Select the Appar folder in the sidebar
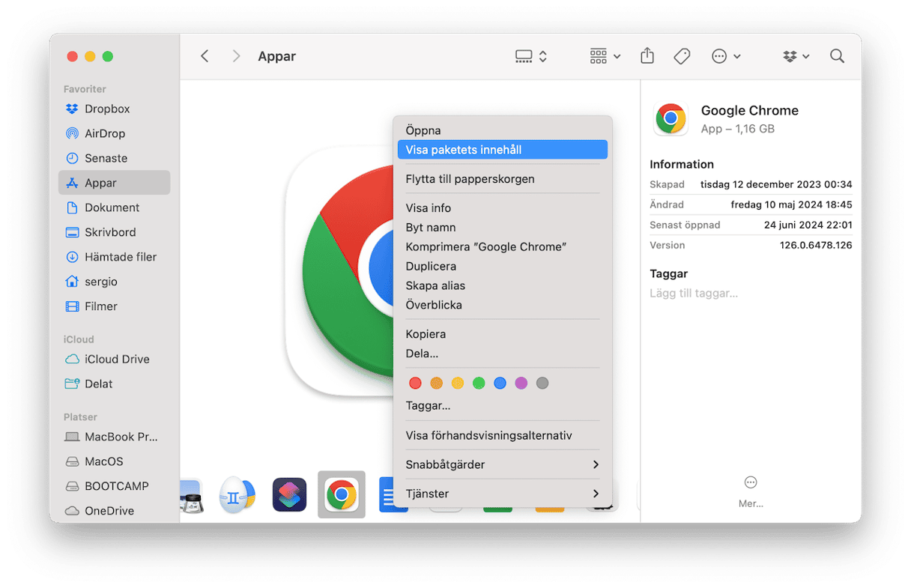 [115, 183]
